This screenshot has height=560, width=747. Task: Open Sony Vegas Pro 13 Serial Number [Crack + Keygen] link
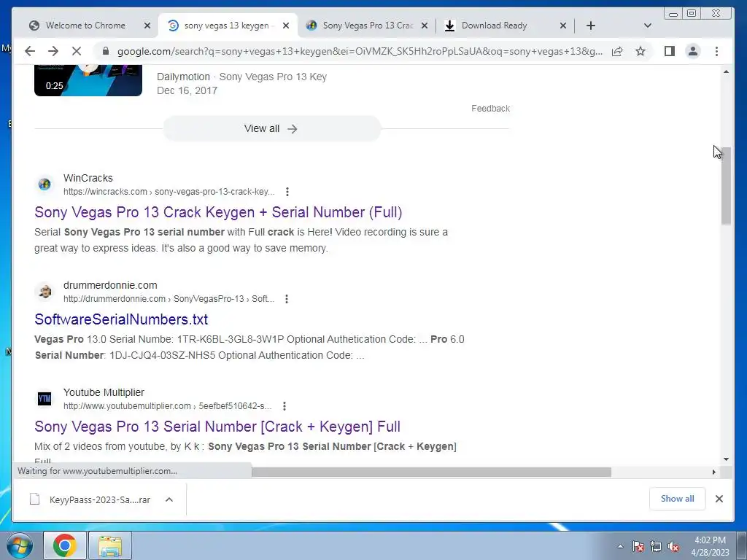tap(217, 427)
